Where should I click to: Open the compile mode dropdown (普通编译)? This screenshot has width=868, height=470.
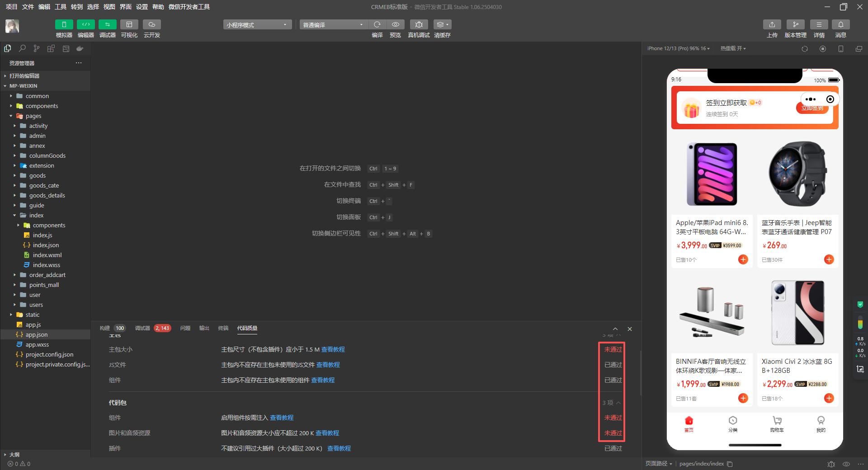pyautogui.click(x=334, y=25)
